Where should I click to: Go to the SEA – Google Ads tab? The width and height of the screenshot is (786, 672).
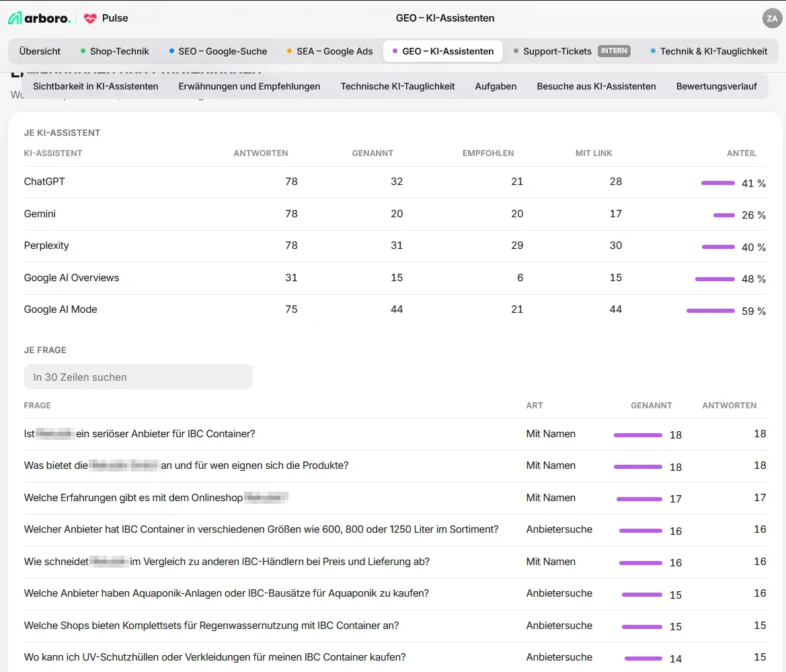330,51
